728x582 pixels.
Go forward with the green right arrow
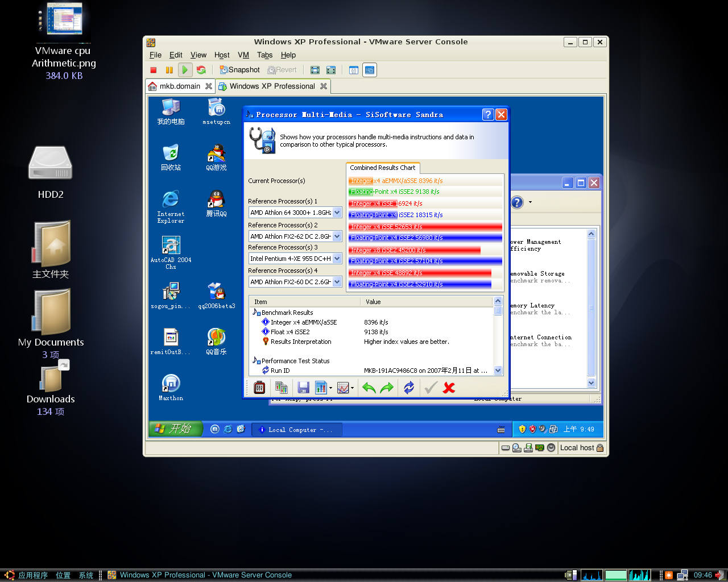point(387,388)
